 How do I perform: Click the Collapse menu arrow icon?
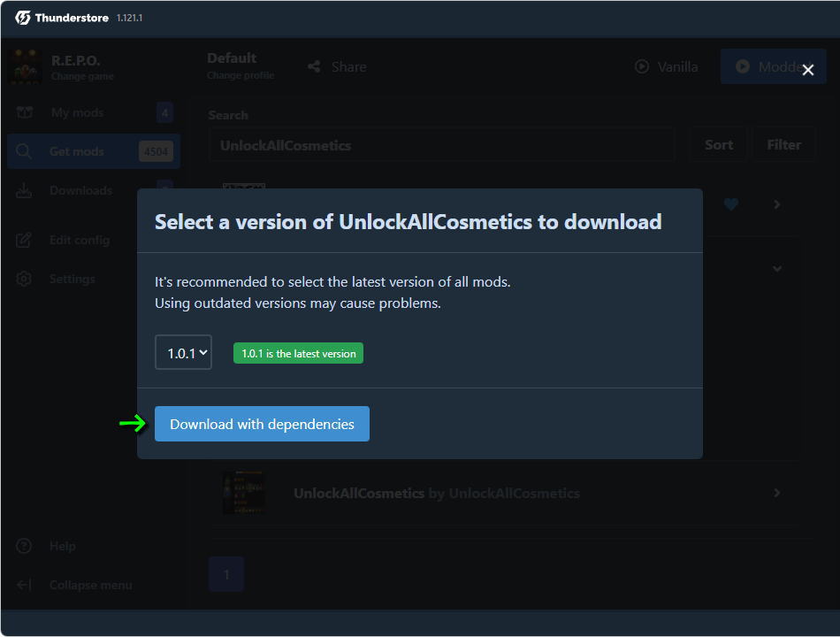24,585
